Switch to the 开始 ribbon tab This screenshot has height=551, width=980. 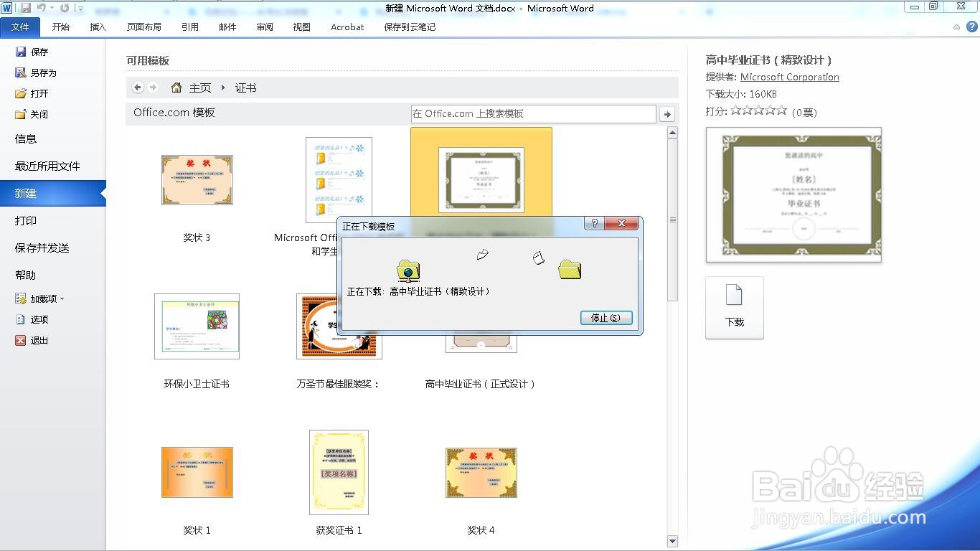pyautogui.click(x=61, y=27)
